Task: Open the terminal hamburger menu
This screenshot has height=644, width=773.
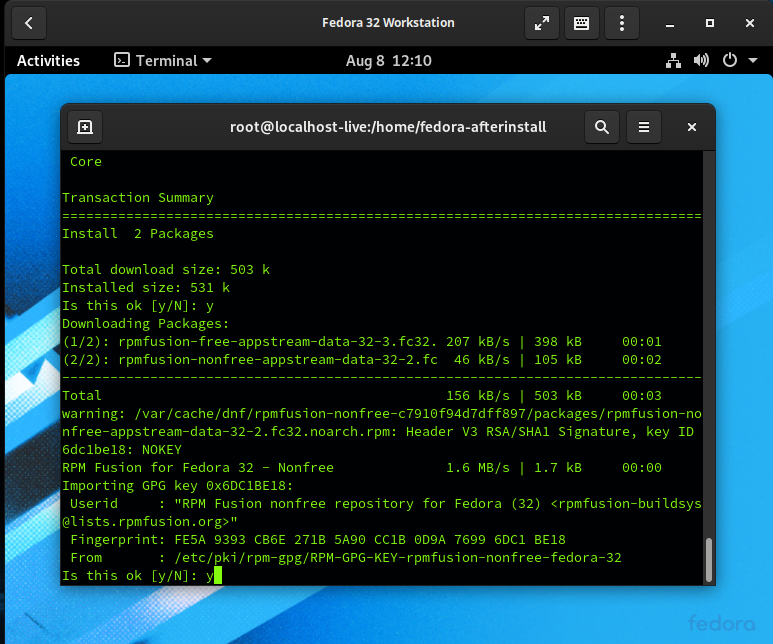Action: click(x=643, y=127)
